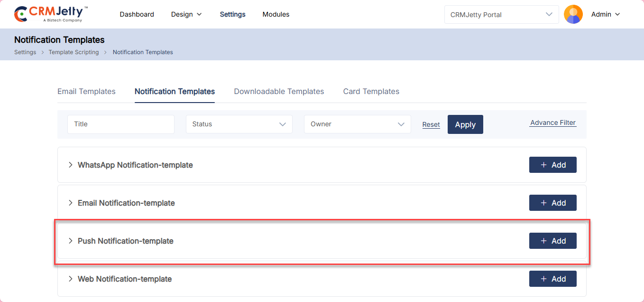644x302 pixels.
Task: Add a new Email notification template
Action: tap(552, 203)
